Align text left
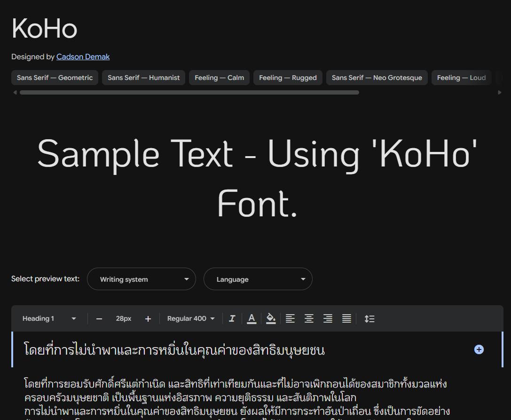 click(290, 318)
